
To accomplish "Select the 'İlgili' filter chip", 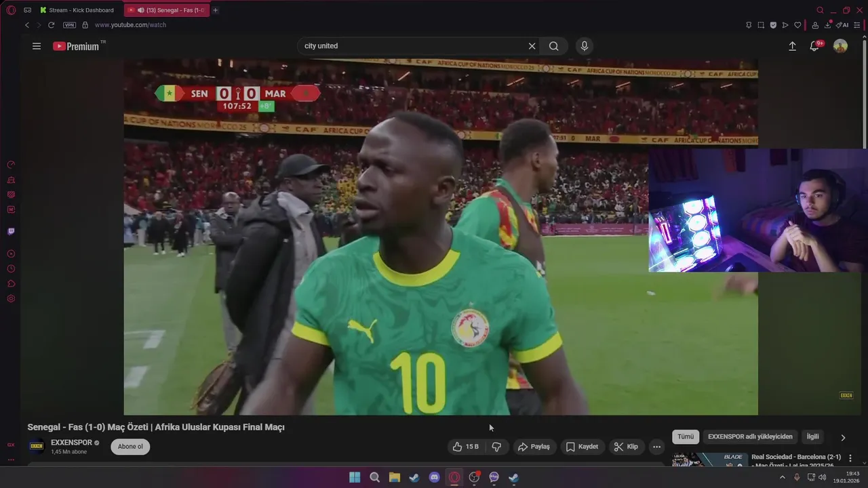I will pos(812,436).
